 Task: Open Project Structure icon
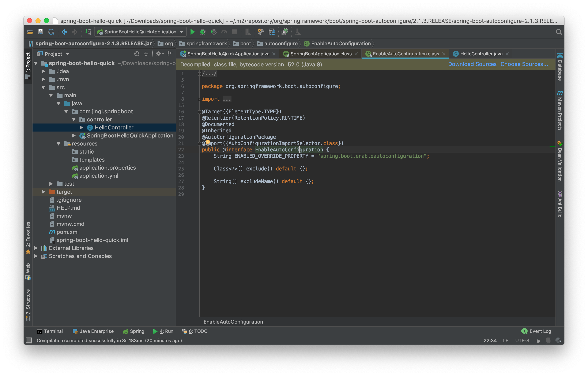tap(272, 32)
